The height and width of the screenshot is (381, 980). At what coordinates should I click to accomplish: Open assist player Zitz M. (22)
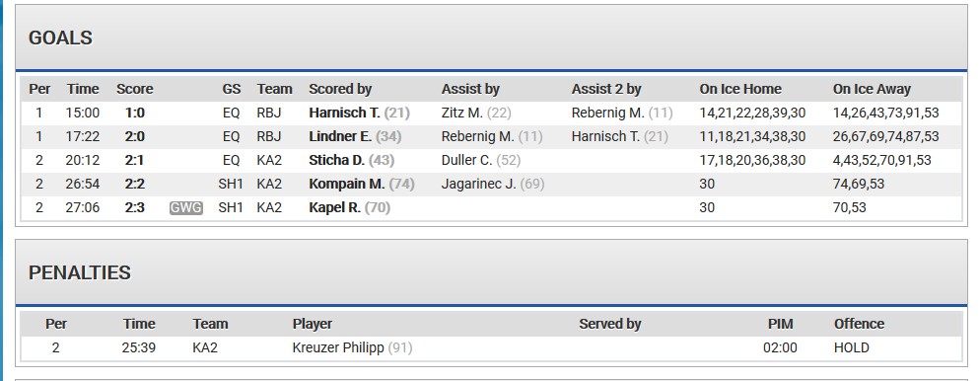tap(476, 114)
